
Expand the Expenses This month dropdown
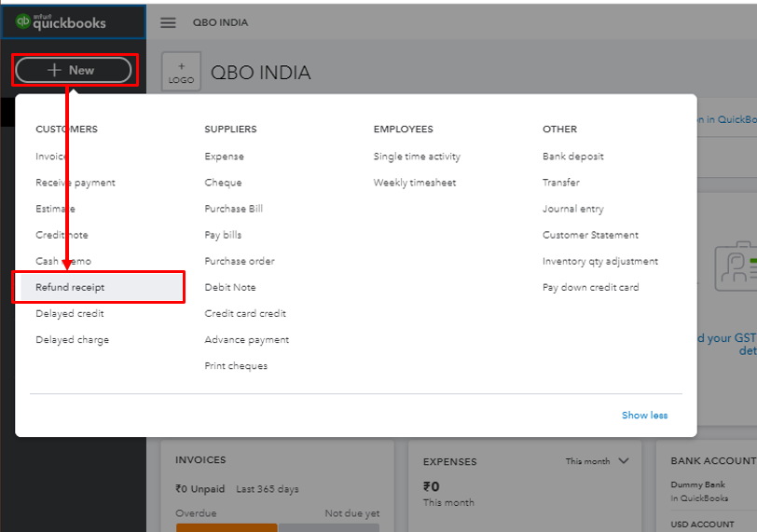click(598, 461)
